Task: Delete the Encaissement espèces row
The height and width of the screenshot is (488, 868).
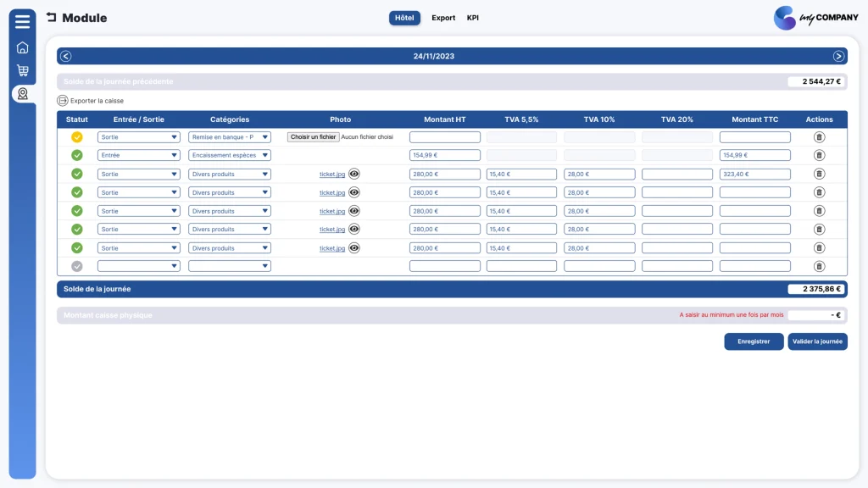Action: (x=820, y=155)
